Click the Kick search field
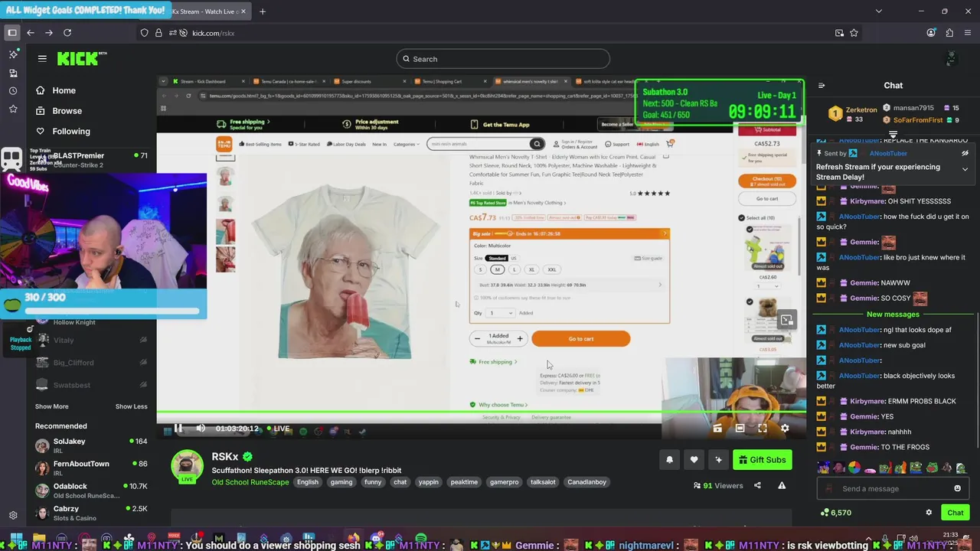The width and height of the screenshot is (980, 551). pyautogui.click(x=503, y=59)
